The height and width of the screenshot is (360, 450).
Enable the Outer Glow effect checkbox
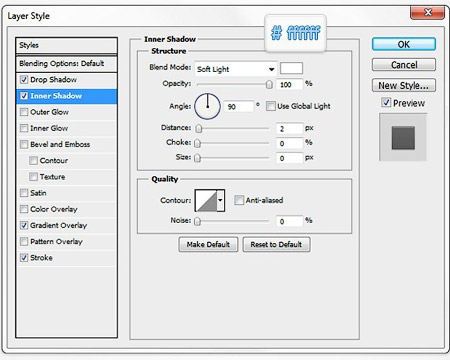point(24,112)
